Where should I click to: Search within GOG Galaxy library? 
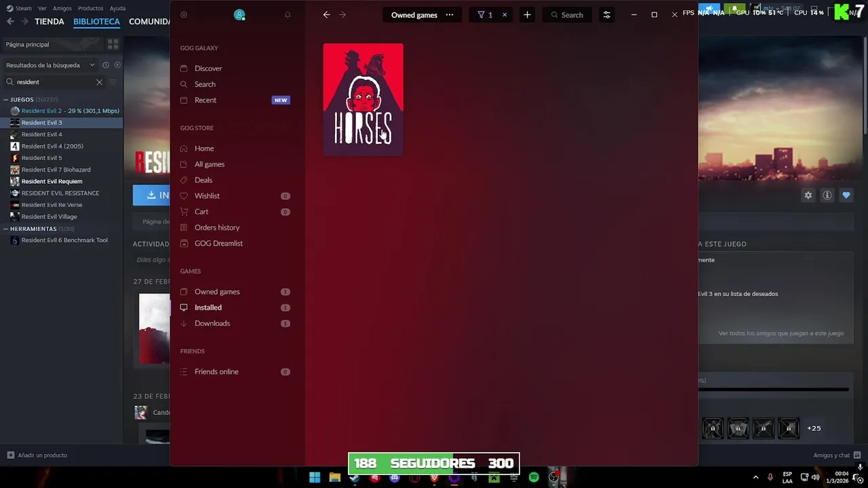pyautogui.click(x=568, y=15)
